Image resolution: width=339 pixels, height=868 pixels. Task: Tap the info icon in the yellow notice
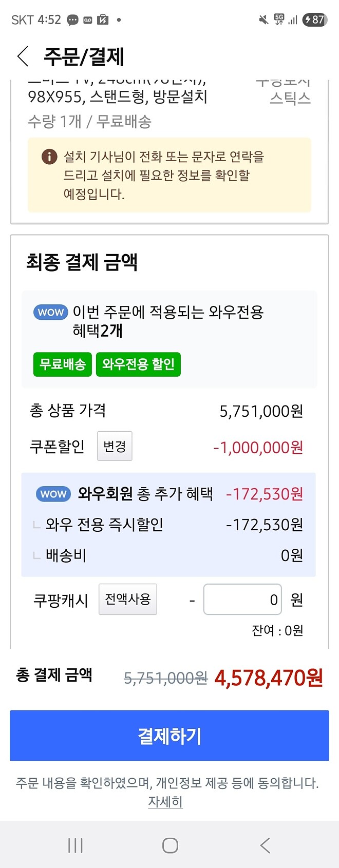(x=49, y=157)
